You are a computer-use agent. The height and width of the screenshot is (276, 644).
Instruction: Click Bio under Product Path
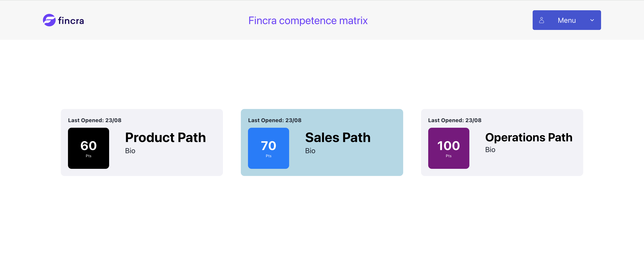pyautogui.click(x=130, y=151)
